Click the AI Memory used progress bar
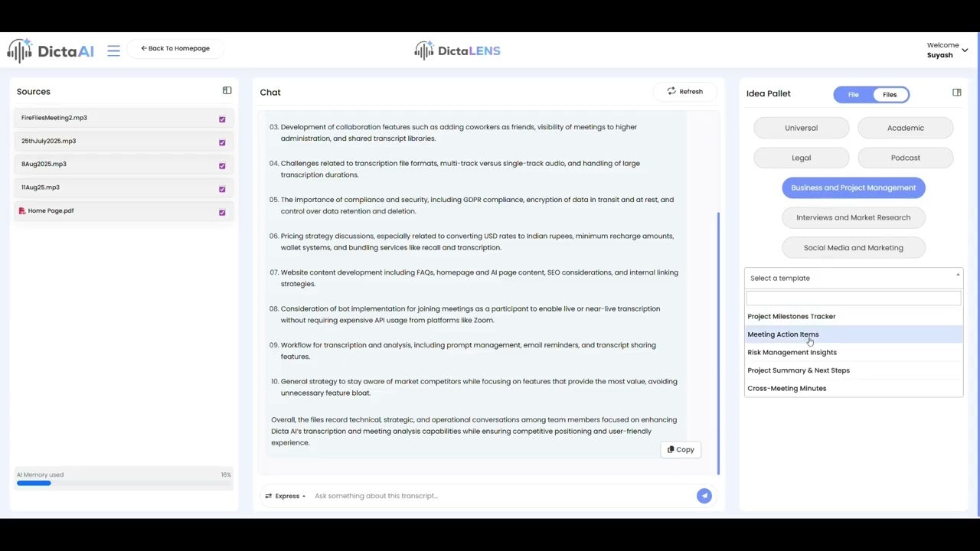The width and height of the screenshot is (980, 551). pyautogui.click(x=123, y=483)
